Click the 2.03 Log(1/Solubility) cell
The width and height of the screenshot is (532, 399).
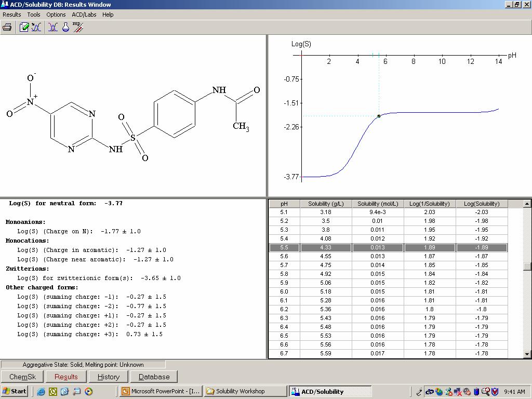(x=430, y=212)
